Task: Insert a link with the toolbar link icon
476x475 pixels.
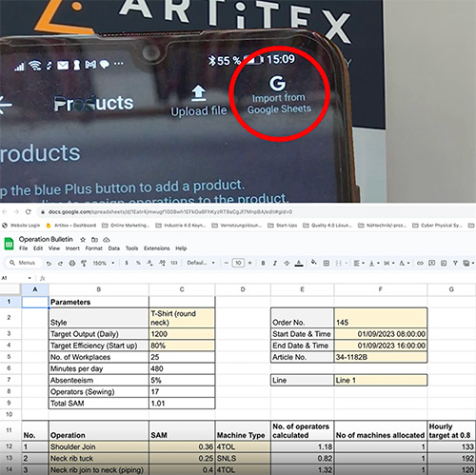Action: click(420, 263)
